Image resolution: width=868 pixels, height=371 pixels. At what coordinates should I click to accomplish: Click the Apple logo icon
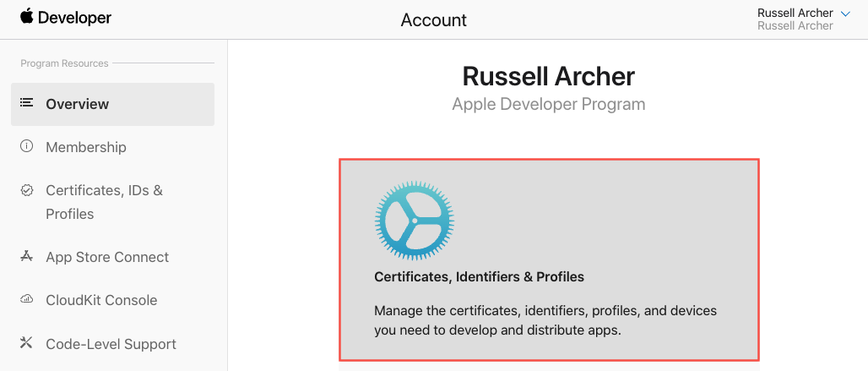(26, 17)
